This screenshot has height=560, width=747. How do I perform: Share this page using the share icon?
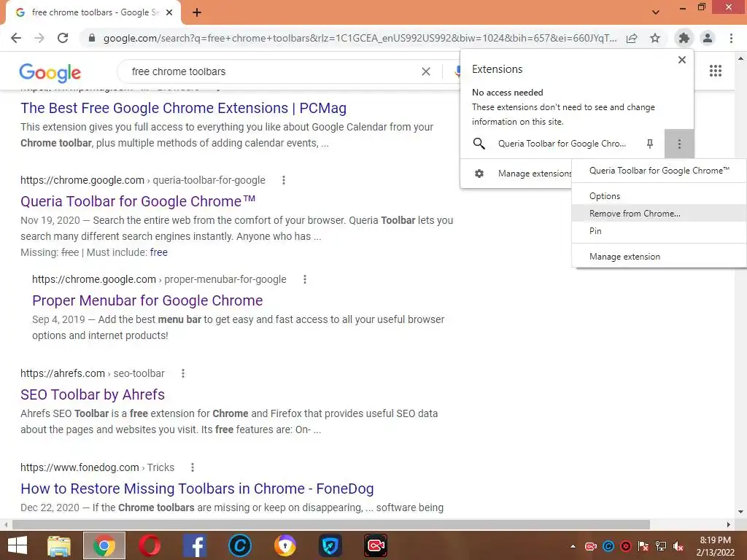[632, 38]
